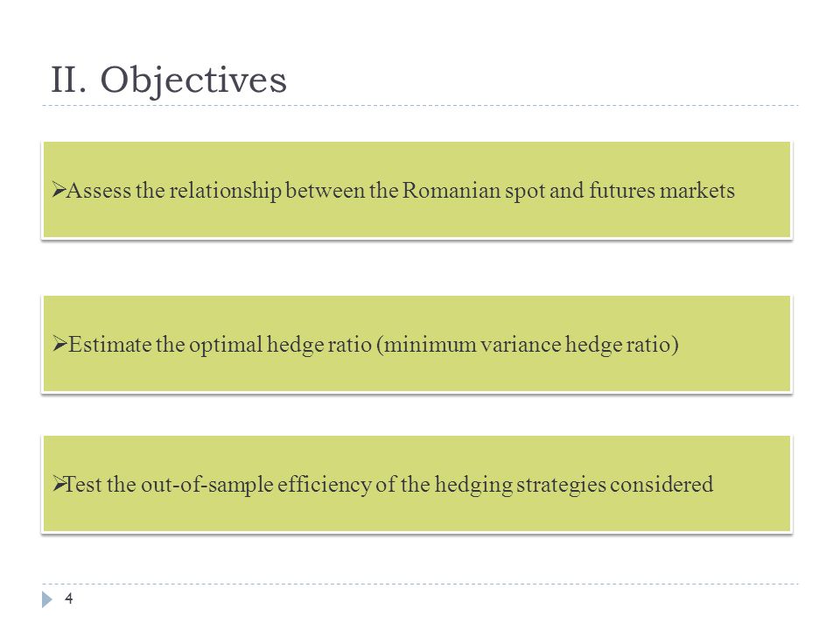Click the word "Romanian" in first objective

tap(451, 191)
